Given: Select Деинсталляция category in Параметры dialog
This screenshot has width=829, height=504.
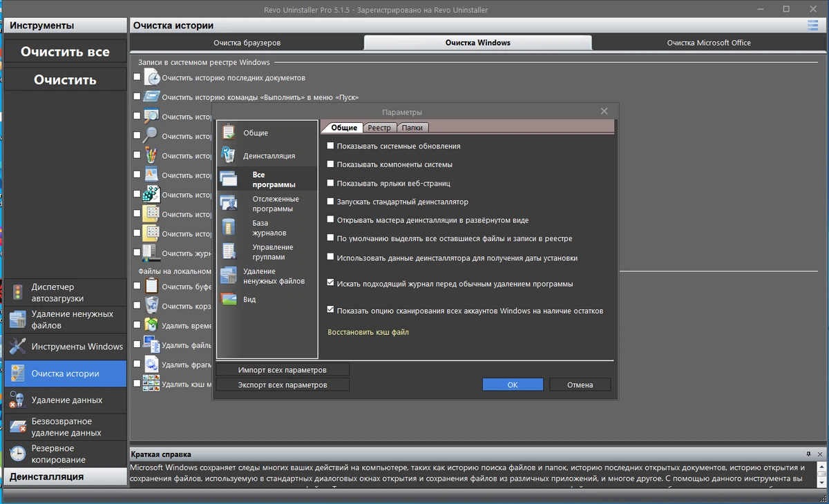Looking at the screenshot, I should point(267,156).
